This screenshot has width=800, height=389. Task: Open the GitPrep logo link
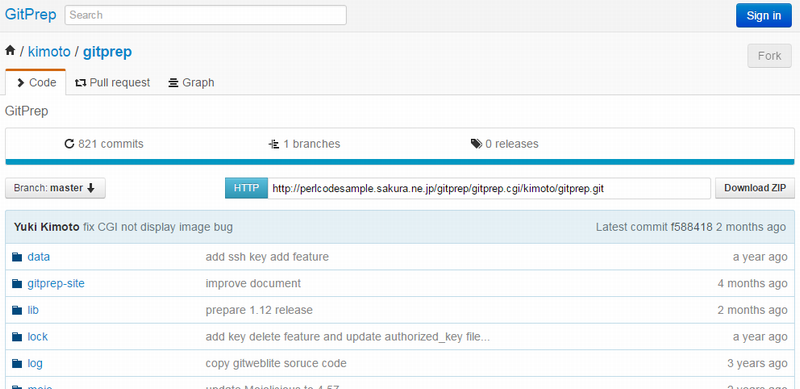pos(31,14)
